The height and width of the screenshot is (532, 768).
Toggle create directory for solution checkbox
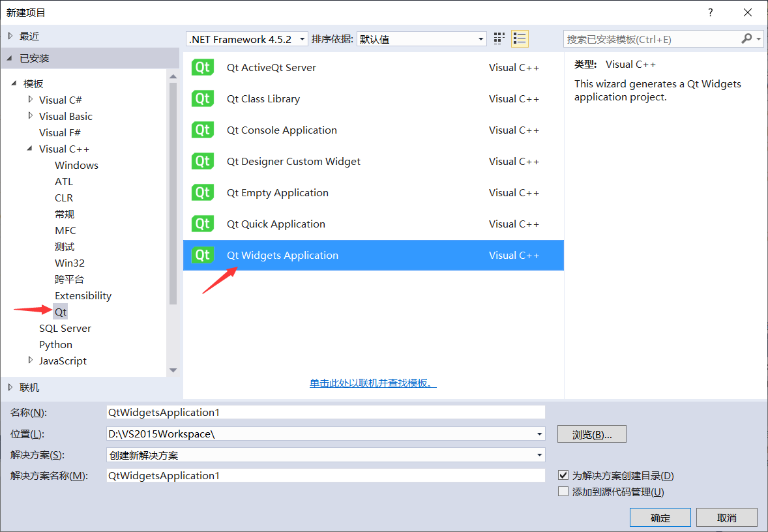click(563, 475)
